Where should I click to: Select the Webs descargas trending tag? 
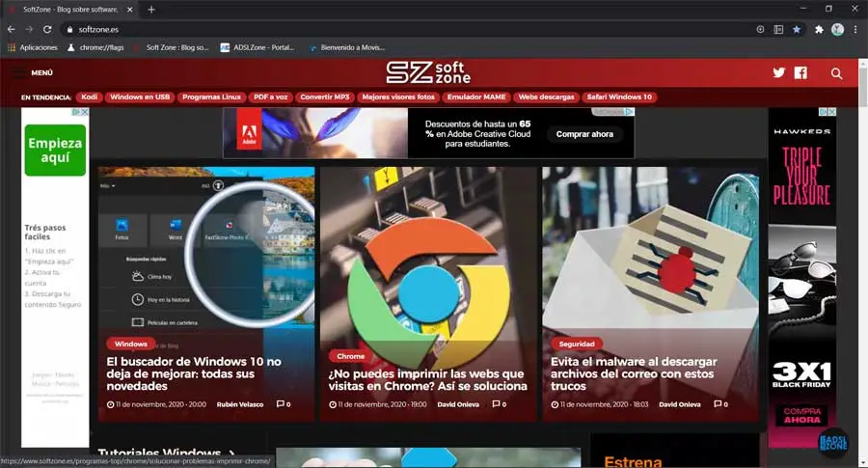click(547, 96)
